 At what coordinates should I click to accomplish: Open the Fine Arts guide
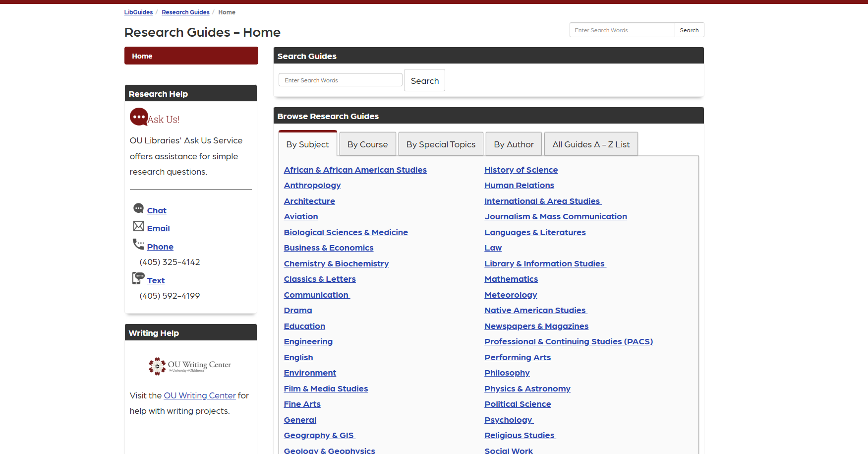(x=302, y=404)
